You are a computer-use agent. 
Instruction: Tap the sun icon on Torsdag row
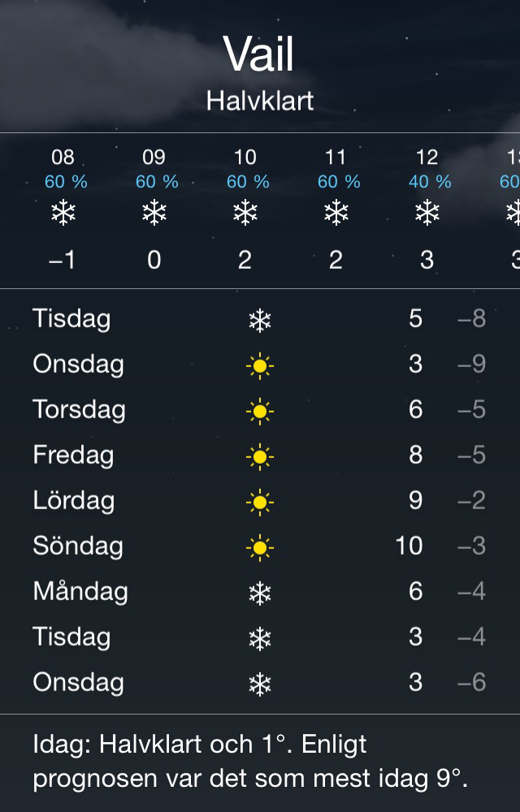(x=259, y=412)
